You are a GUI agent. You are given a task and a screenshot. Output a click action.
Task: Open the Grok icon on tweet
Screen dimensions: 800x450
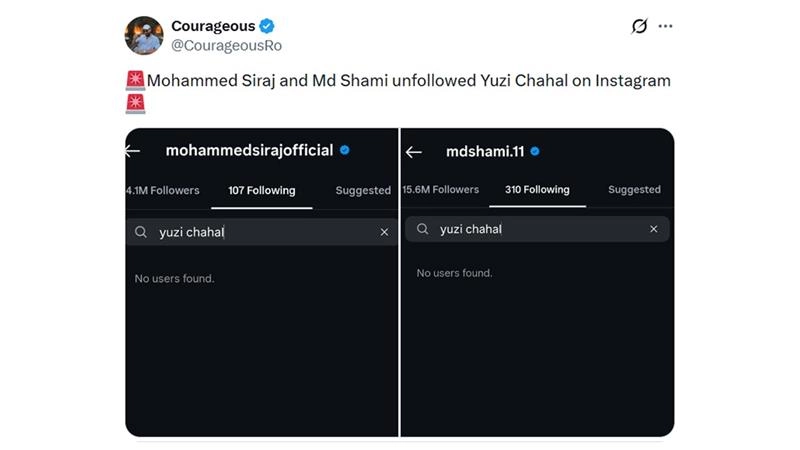point(640,26)
